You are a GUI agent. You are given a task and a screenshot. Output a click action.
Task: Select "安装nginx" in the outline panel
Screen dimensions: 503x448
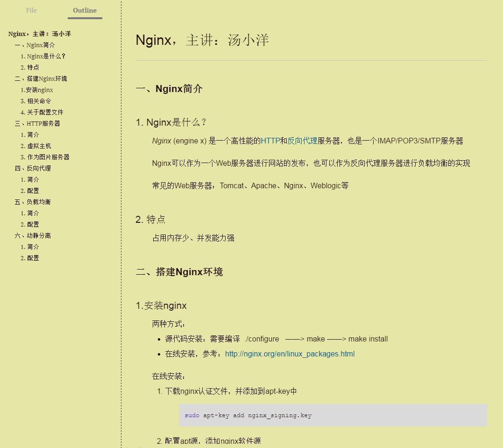coord(36,89)
